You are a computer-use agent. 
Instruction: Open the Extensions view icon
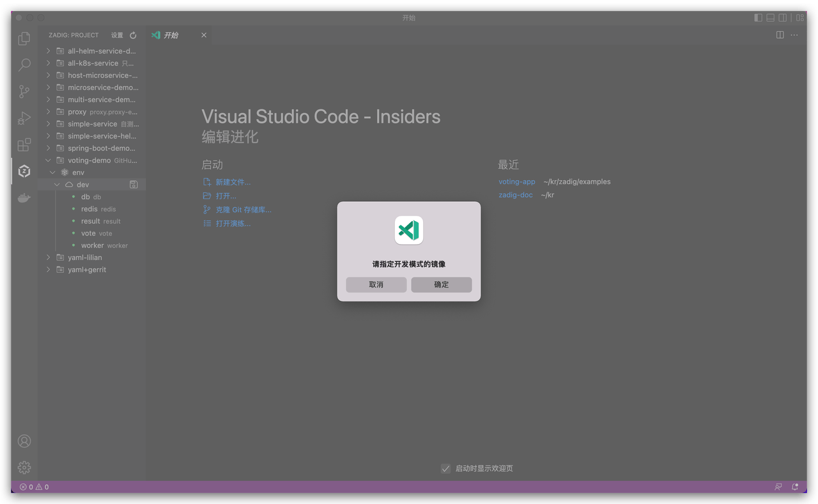[x=24, y=144]
